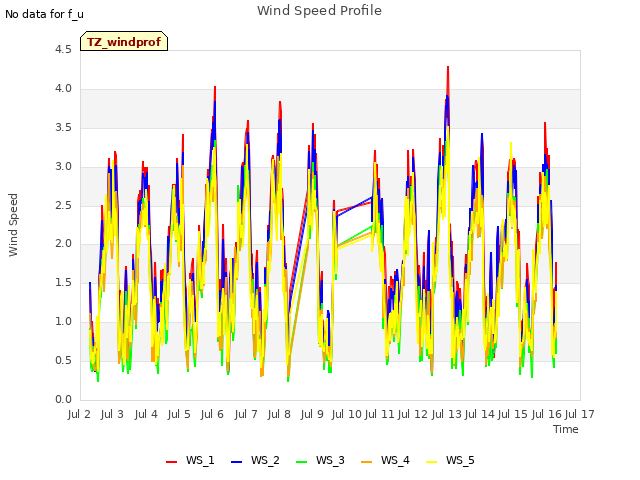Click the 2.5 y-axis tick label

coord(63,205)
